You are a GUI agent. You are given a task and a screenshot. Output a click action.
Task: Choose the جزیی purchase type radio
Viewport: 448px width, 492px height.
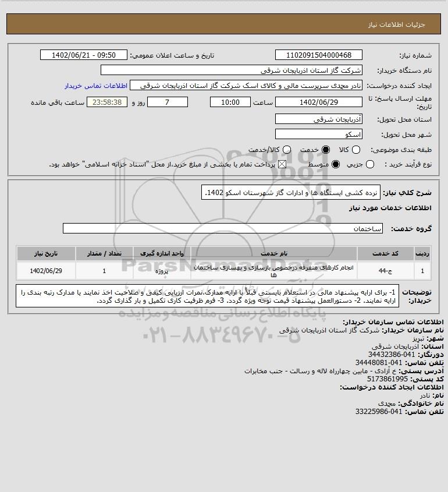tap(370, 164)
